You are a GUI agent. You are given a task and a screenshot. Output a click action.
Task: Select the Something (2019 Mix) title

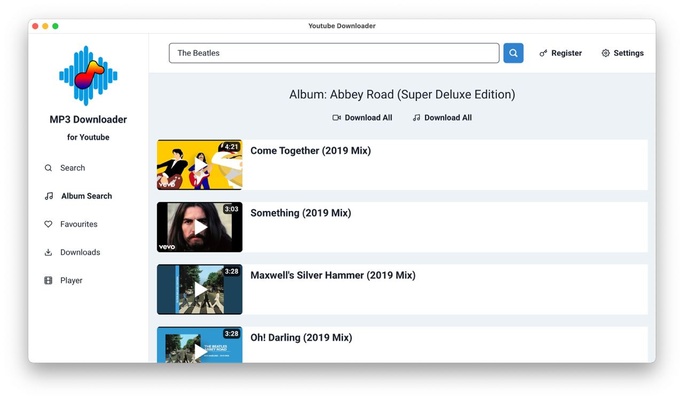tap(301, 213)
